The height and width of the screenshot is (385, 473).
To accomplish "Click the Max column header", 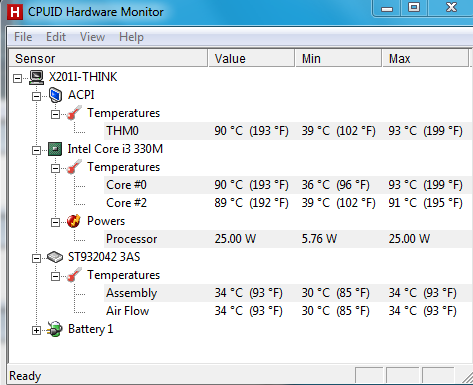I will (426, 59).
